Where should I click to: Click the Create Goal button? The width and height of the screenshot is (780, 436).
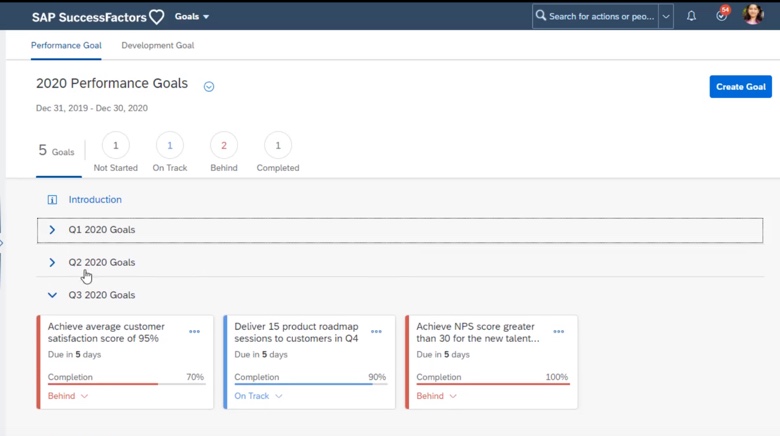(x=740, y=87)
